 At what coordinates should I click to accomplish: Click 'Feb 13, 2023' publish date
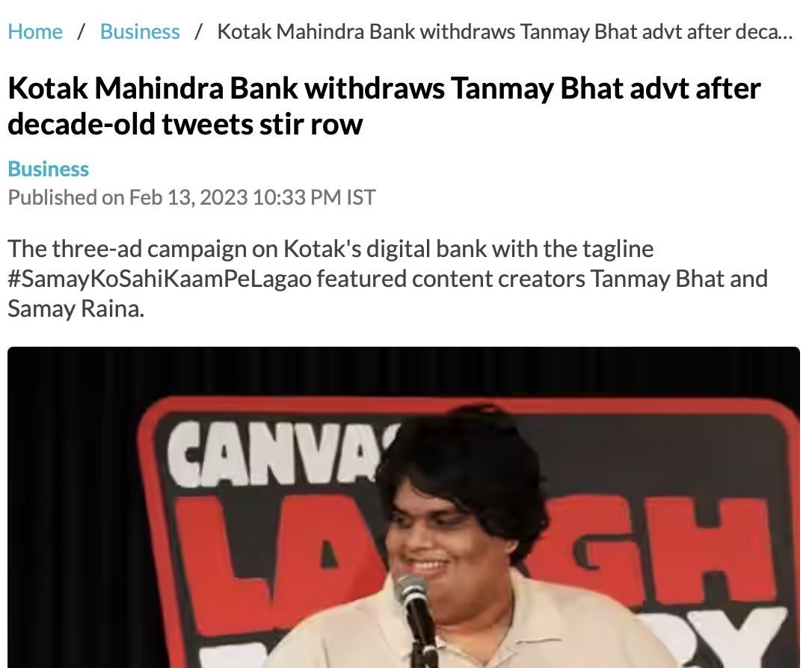tap(188, 197)
